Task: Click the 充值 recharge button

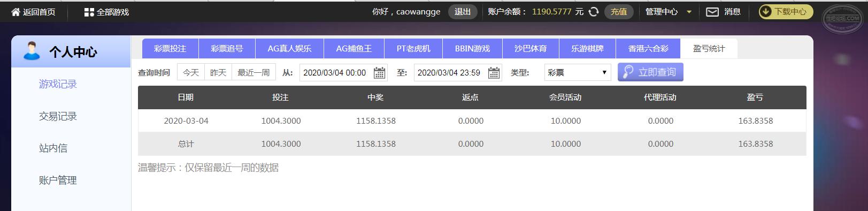Action: 619,12
